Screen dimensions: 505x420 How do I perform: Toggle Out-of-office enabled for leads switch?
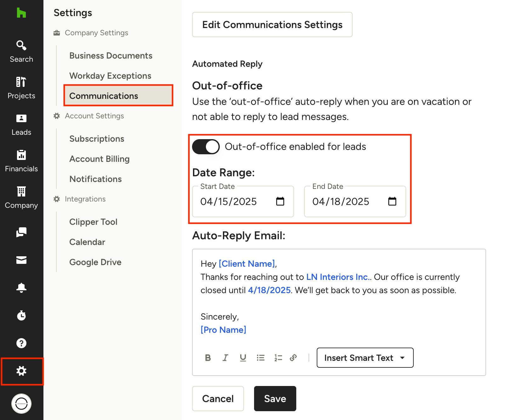(x=206, y=147)
